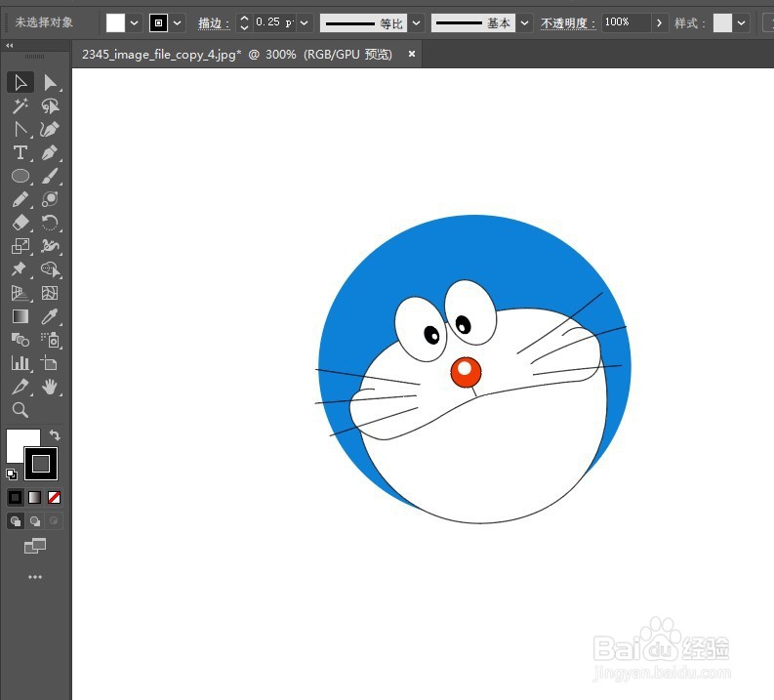Select the Mesh tool

click(50, 293)
